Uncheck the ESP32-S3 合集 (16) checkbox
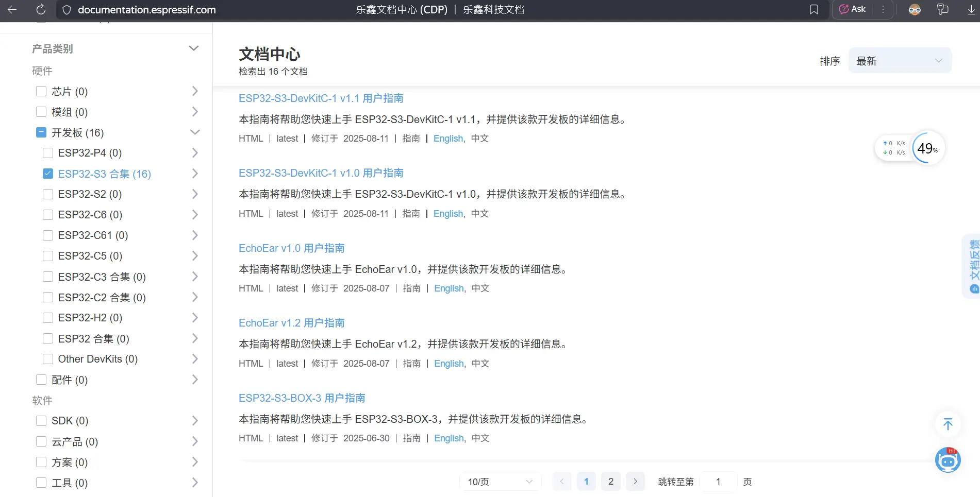The image size is (980, 497). (x=48, y=174)
